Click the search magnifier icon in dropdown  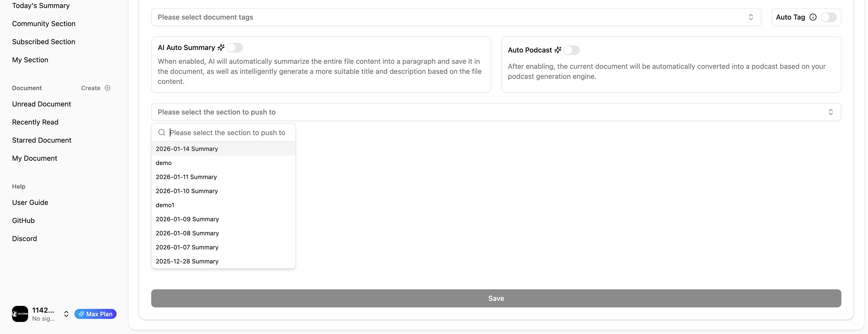coord(162,132)
